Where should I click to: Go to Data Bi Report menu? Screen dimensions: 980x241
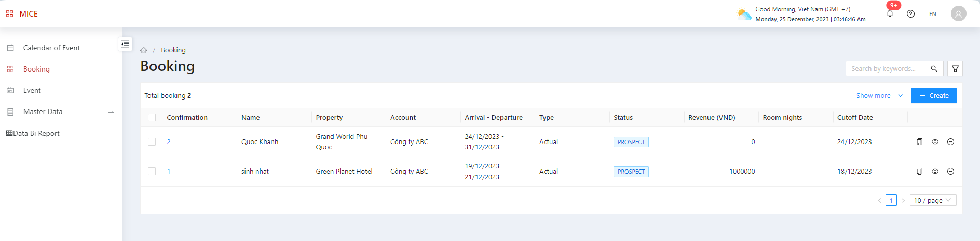coord(36,134)
